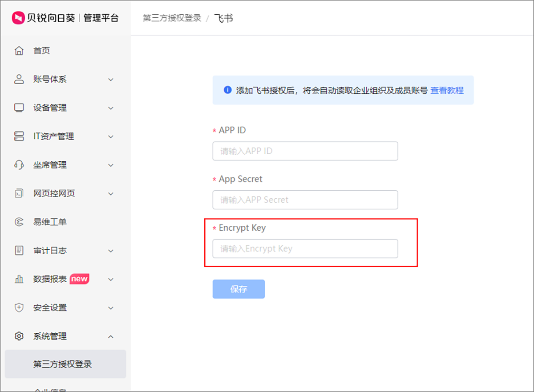
Task: Expand the 坐席管理 menu chevron
Action: [111, 165]
